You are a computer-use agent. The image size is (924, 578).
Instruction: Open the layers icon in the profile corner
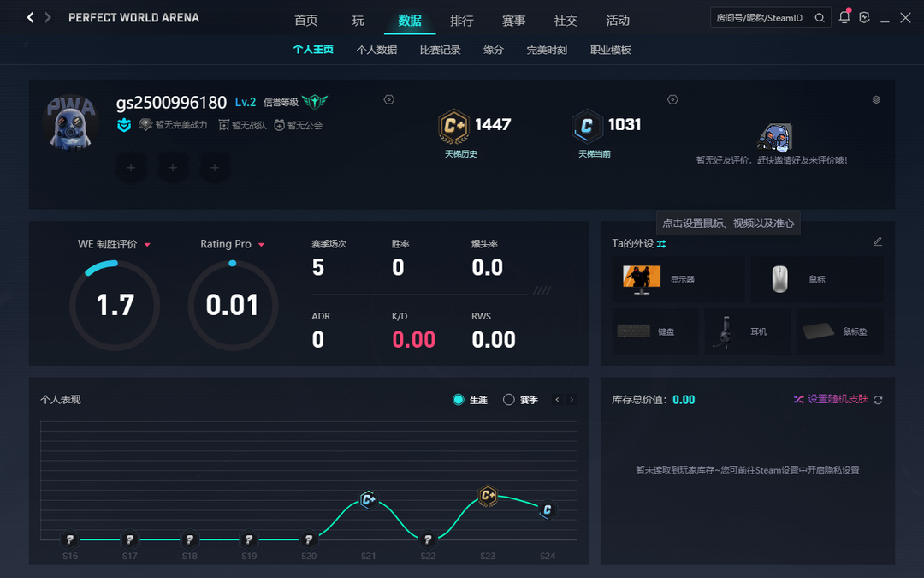876,99
